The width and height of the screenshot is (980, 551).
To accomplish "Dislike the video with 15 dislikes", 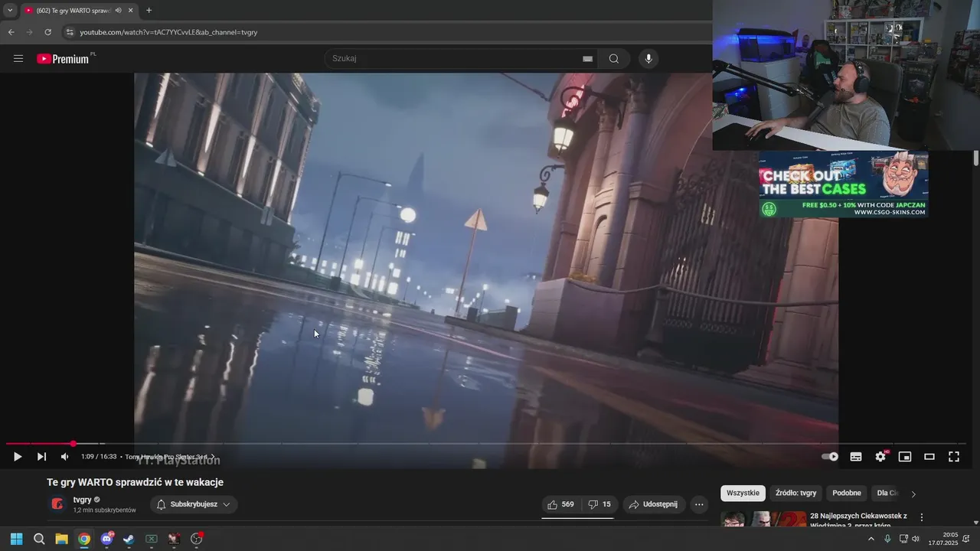I will tap(599, 504).
